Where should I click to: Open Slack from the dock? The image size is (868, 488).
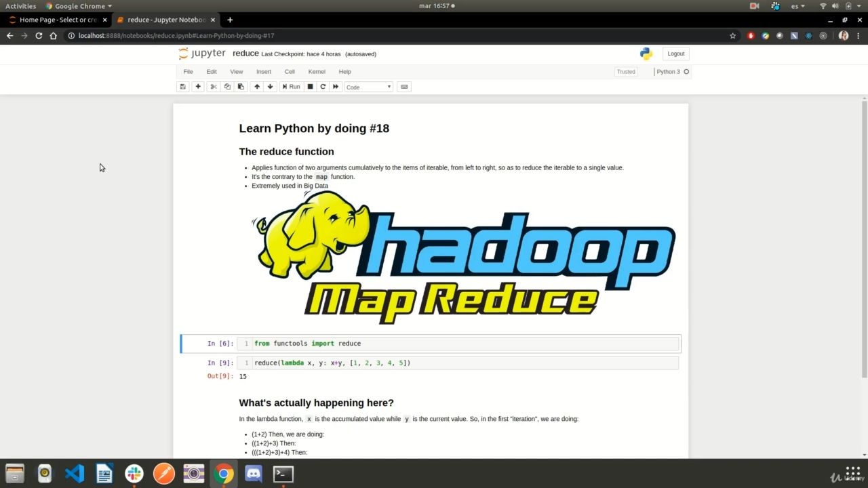pyautogui.click(x=134, y=473)
